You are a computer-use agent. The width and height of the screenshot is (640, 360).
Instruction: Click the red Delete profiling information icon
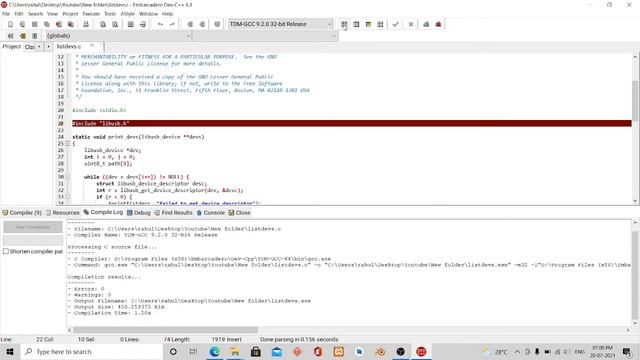438,24
